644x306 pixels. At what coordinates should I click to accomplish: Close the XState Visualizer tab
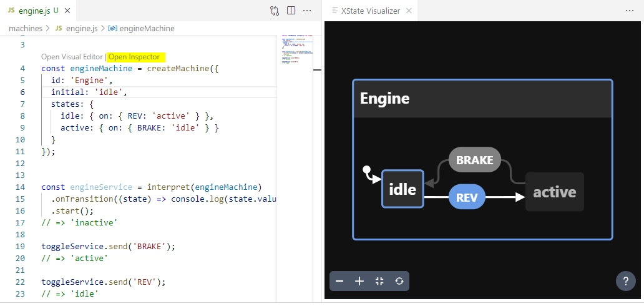[x=409, y=11]
